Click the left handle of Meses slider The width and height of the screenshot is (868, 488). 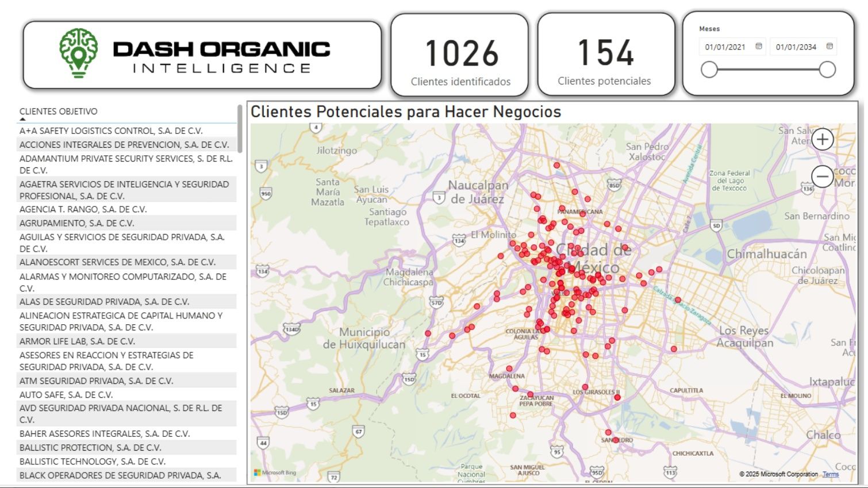pyautogui.click(x=709, y=70)
